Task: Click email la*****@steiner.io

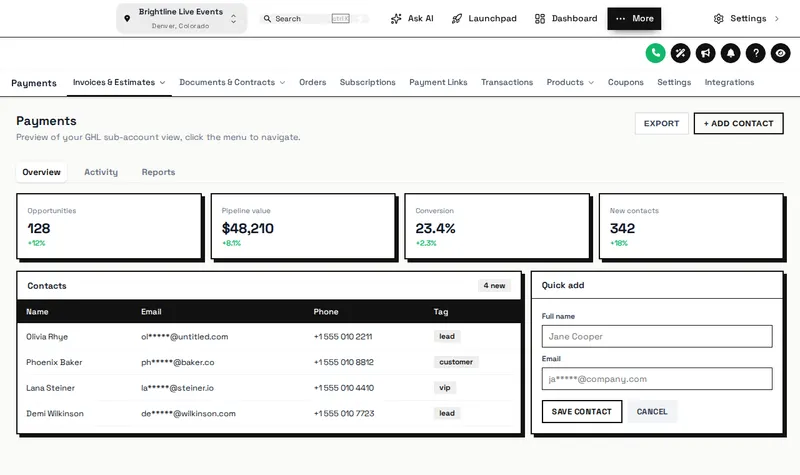Action: pos(178,388)
